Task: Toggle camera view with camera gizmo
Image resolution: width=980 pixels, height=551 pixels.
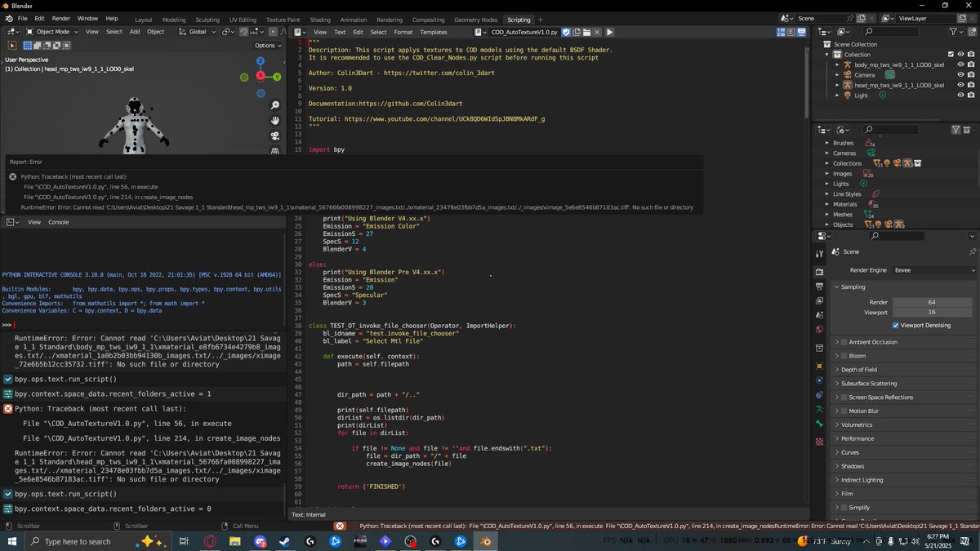Action: point(276,136)
